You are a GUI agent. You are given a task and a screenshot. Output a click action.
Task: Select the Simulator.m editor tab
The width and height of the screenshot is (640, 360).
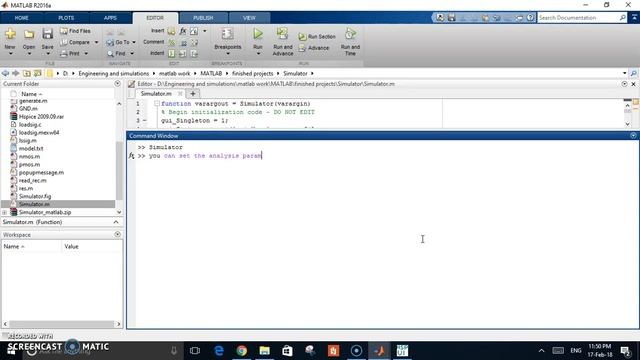pyautogui.click(x=156, y=94)
